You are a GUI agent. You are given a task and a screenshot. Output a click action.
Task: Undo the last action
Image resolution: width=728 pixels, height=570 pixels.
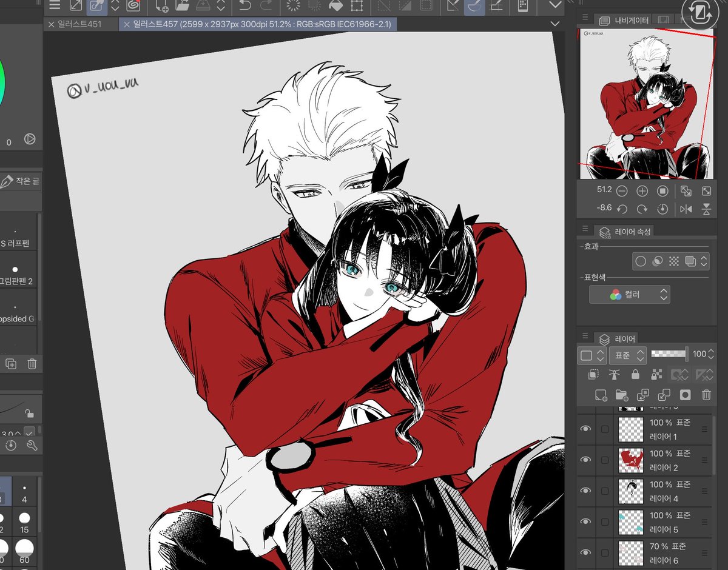coord(245,6)
